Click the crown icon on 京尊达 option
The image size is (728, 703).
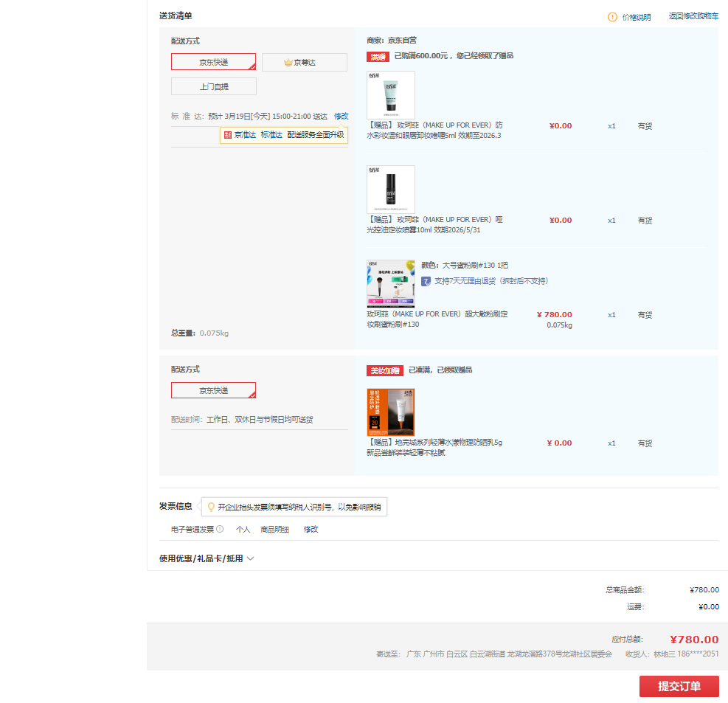click(288, 63)
